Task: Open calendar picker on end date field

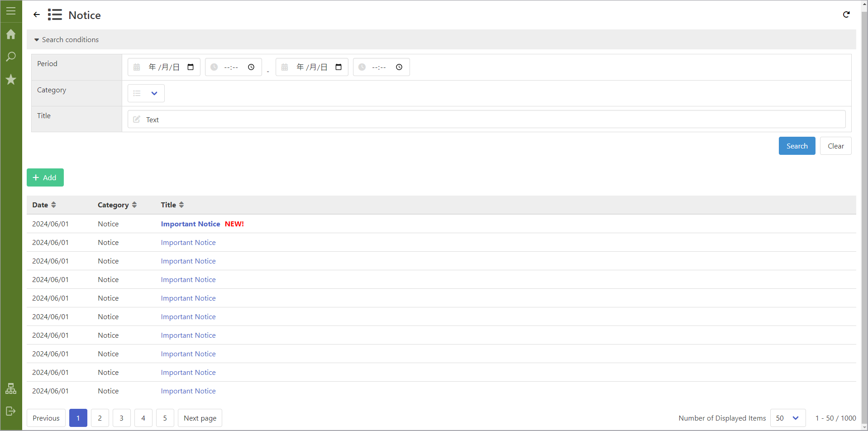Action: [339, 67]
